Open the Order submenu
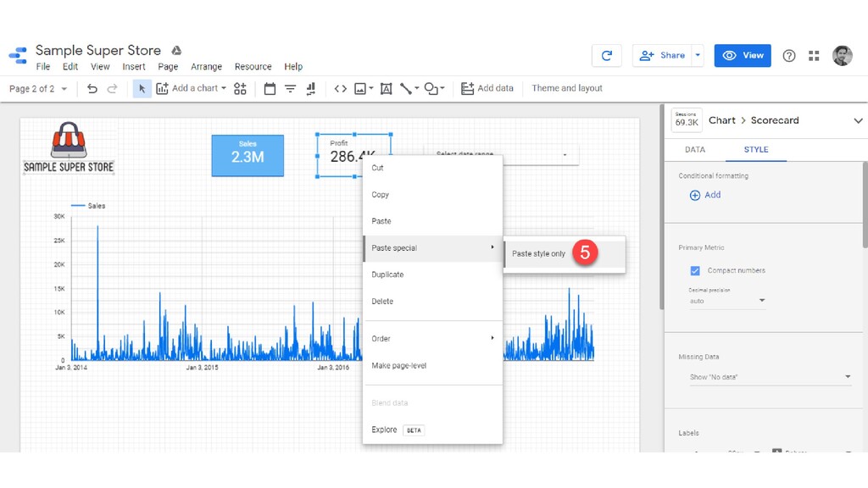This screenshot has height=488, width=868. point(432,339)
